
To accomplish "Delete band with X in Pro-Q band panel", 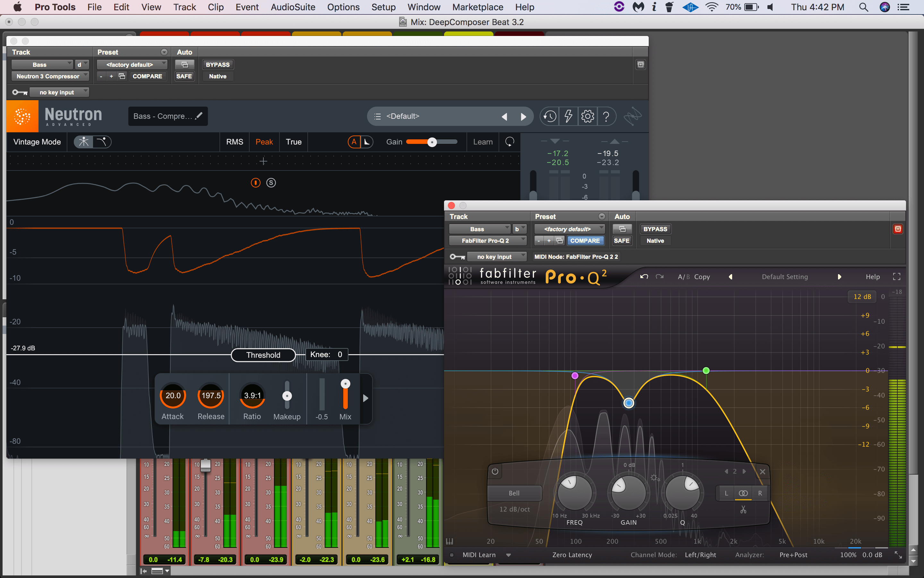I will click(x=763, y=471).
